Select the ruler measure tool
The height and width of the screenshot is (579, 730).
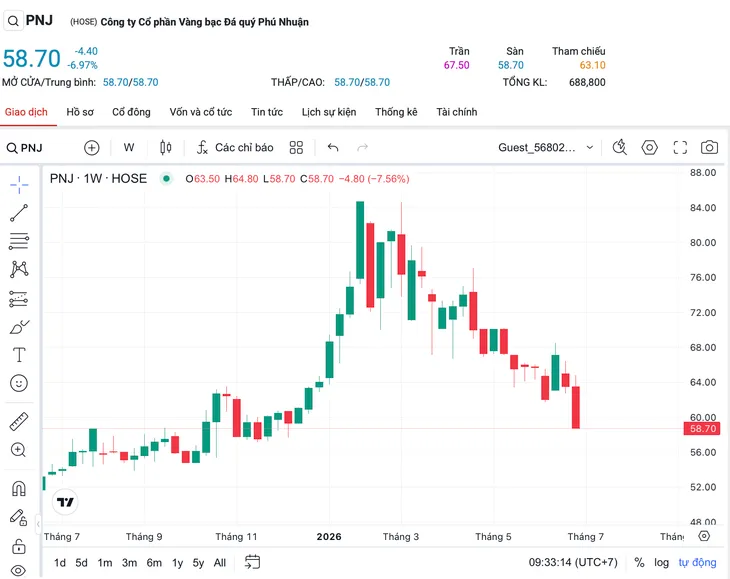(19, 421)
